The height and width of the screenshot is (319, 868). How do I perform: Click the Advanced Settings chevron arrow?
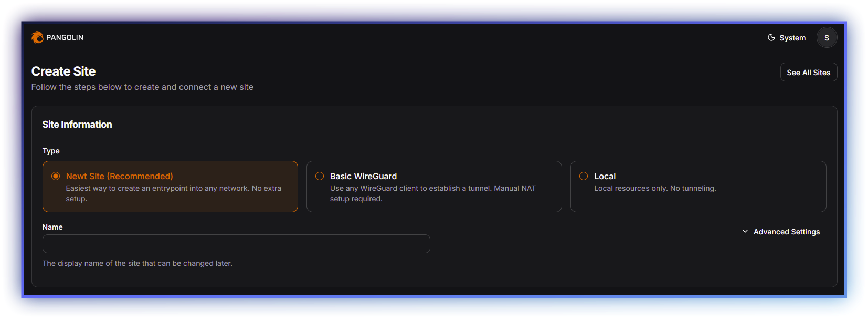745,231
